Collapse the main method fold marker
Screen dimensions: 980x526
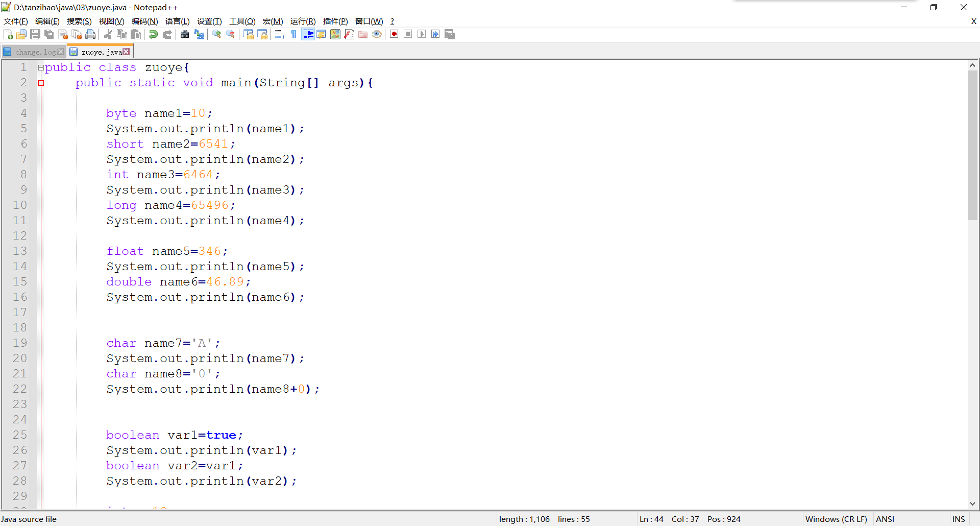pos(41,83)
